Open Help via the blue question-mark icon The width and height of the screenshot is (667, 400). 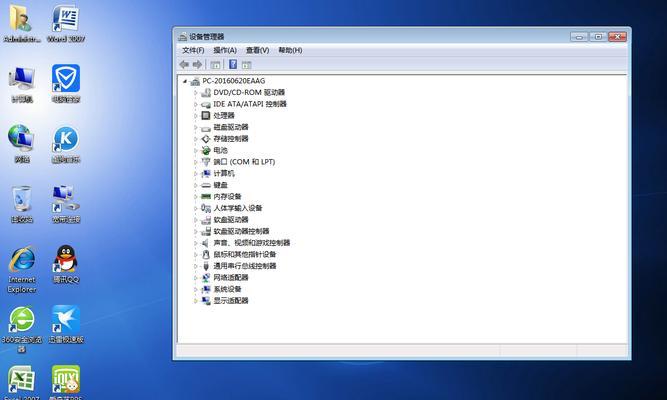tap(233, 64)
